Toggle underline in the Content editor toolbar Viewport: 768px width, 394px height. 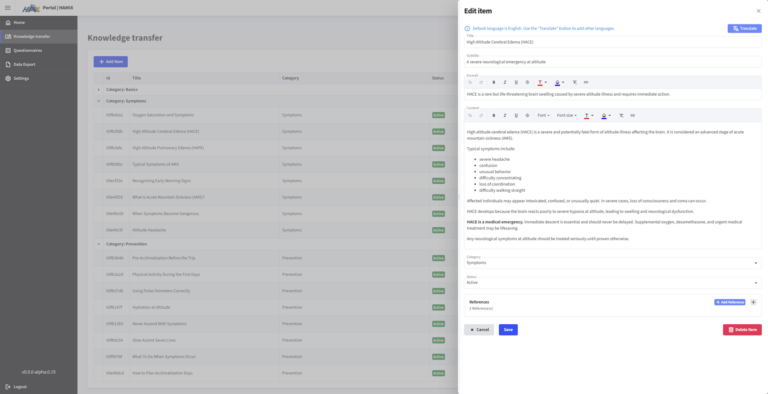click(x=516, y=116)
